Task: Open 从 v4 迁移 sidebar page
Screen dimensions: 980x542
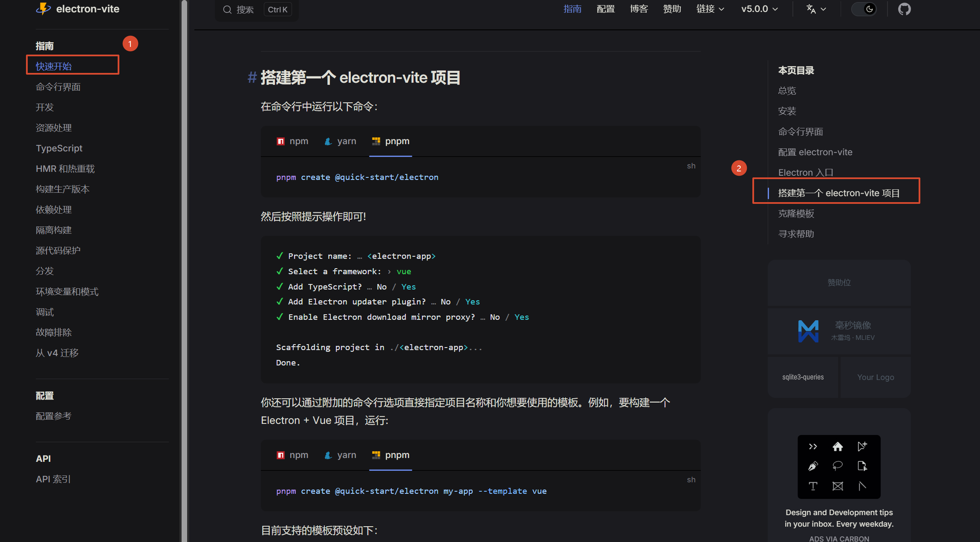Action: coord(57,353)
